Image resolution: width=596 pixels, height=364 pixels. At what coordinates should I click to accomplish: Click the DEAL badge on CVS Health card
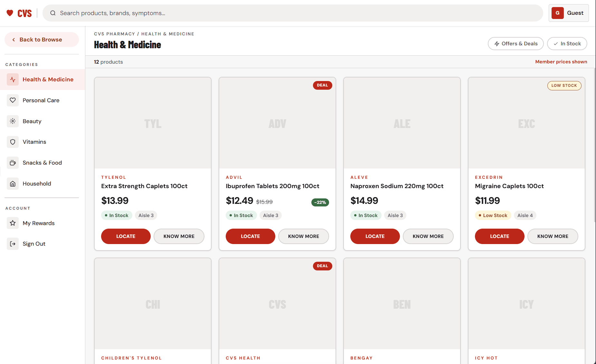point(322,266)
